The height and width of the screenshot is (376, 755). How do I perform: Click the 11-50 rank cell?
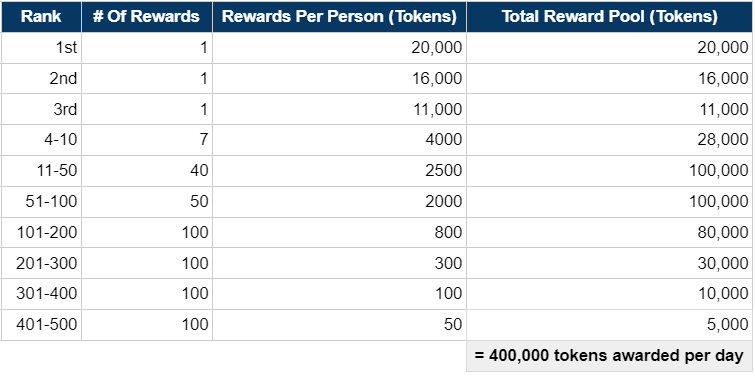41,171
